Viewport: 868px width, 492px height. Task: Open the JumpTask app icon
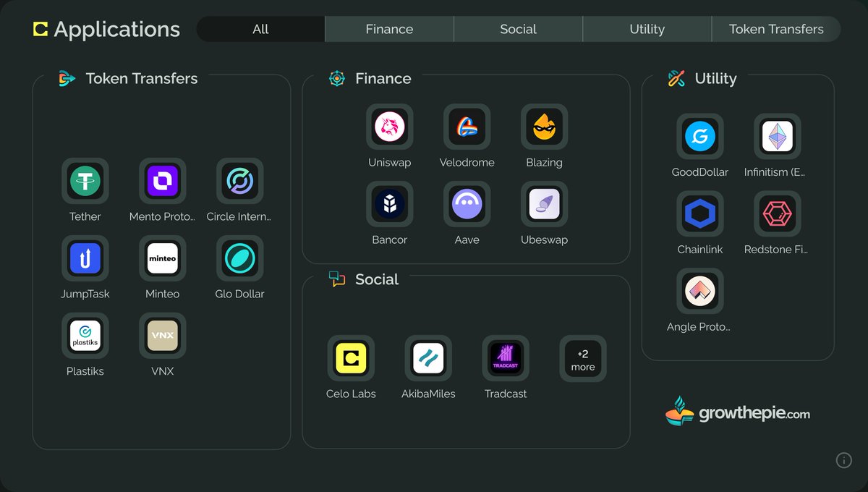(85, 258)
